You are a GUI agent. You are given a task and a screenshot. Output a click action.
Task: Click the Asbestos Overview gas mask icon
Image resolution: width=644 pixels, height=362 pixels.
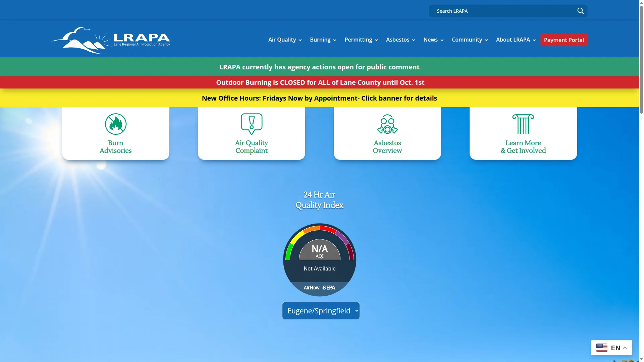point(387,124)
